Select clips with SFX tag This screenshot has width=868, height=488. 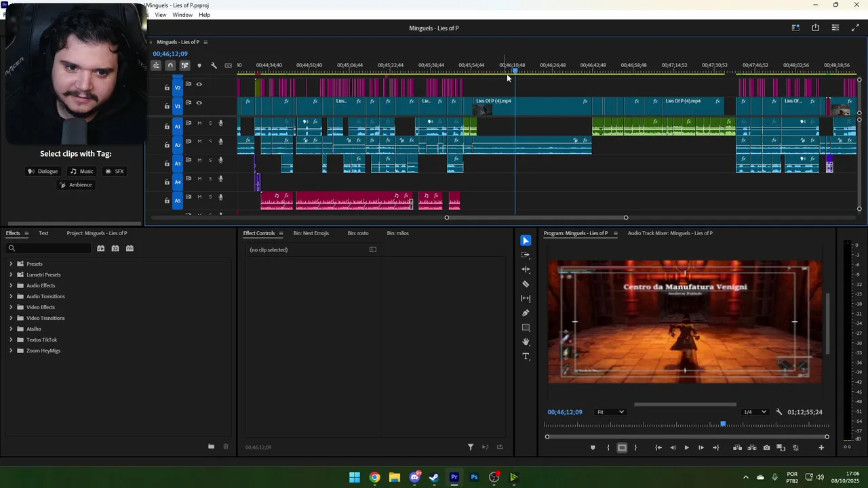click(115, 171)
